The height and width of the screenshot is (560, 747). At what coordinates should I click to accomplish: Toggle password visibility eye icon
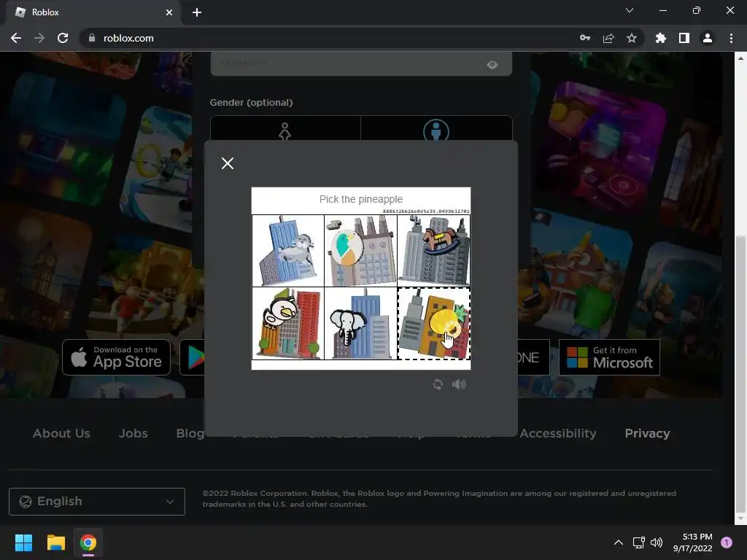(492, 65)
